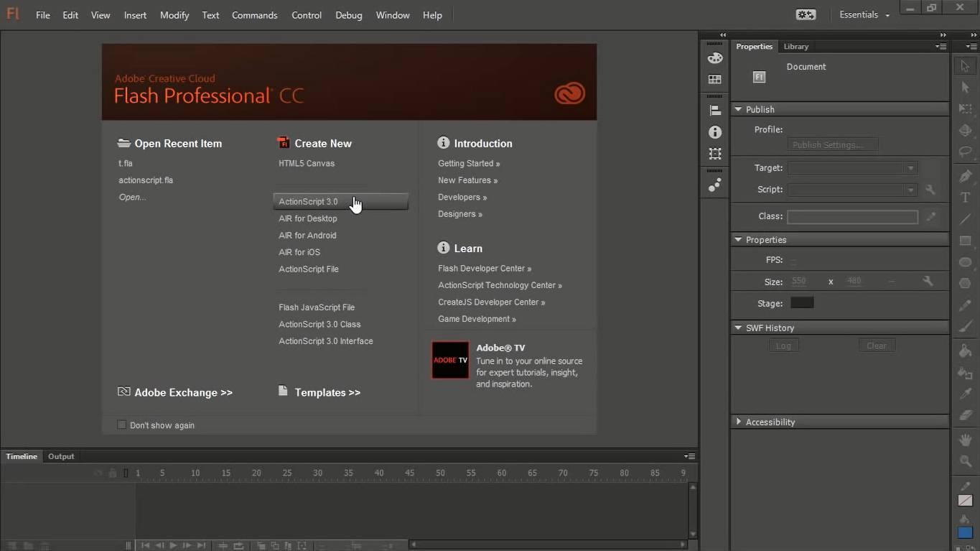Image resolution: width=980 pixels, height=551 pixels.
Task: Collapse the SWF History section
Action: (x=738, y=328)
